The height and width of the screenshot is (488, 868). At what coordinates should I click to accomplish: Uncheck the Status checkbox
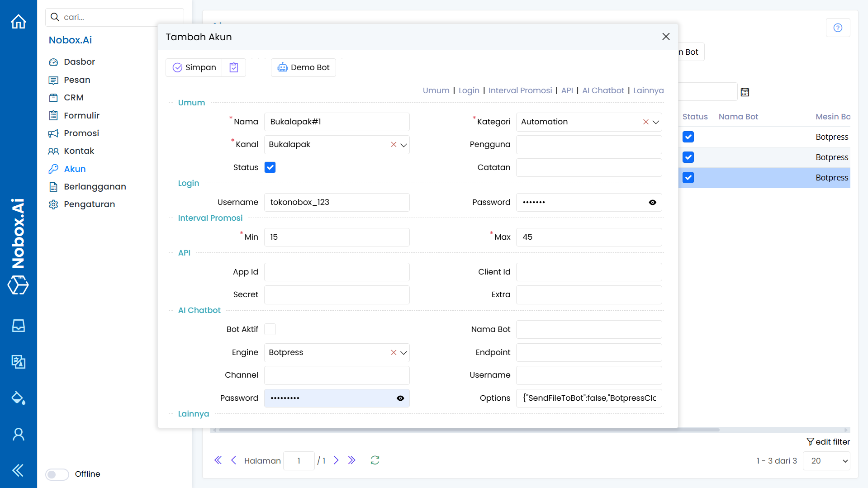point(270,167)
